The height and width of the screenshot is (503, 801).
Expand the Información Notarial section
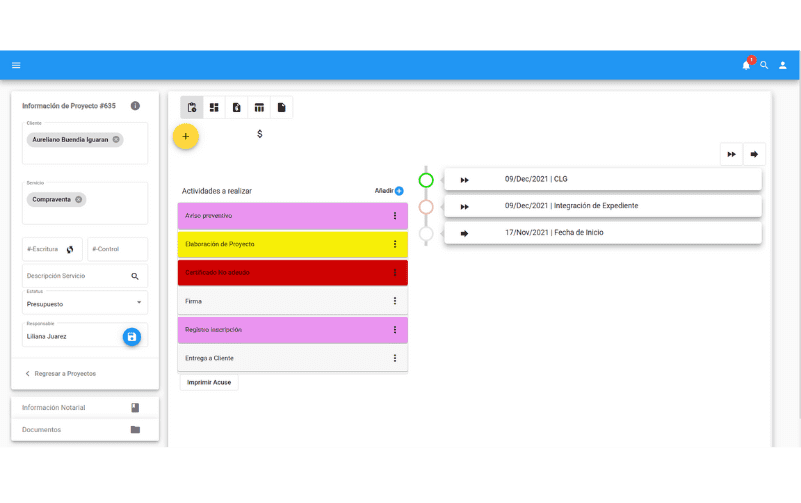click(85, 408)
